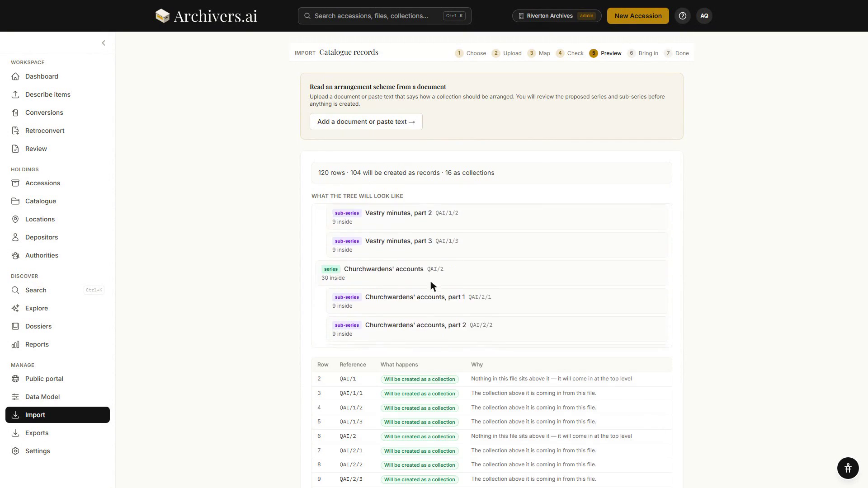868x488 pixels.
Task: Click the Settings gear icon
Action: [15, 451]
